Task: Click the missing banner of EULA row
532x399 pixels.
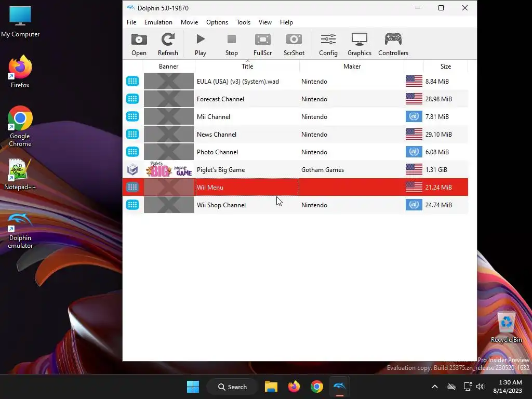Action: tap(169, 81)
